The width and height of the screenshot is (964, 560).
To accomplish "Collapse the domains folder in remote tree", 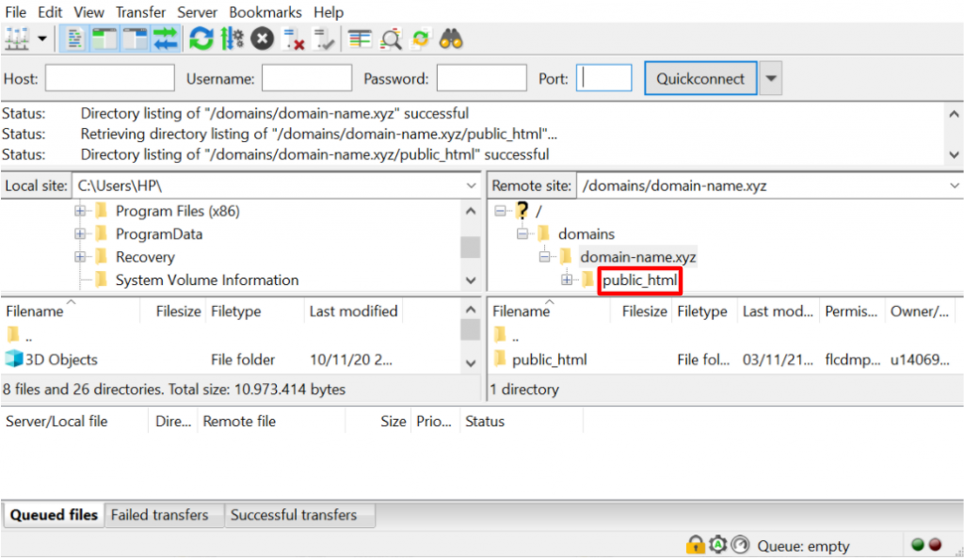I will 522,233.
